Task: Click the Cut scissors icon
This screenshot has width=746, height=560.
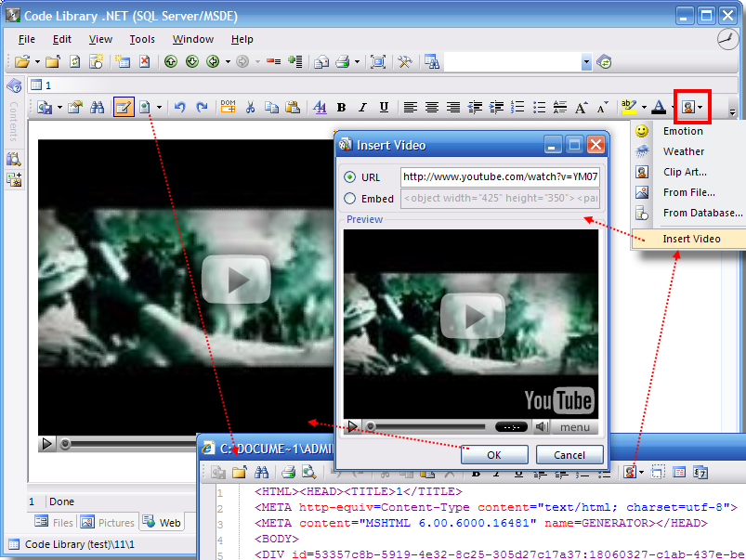Action: click(x=250, y=108)
